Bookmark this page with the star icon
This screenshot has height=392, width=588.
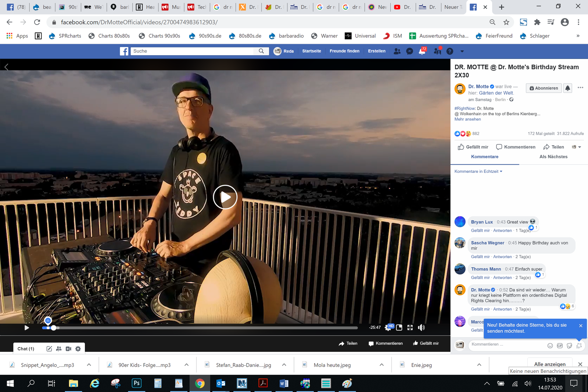pos(506,22)
